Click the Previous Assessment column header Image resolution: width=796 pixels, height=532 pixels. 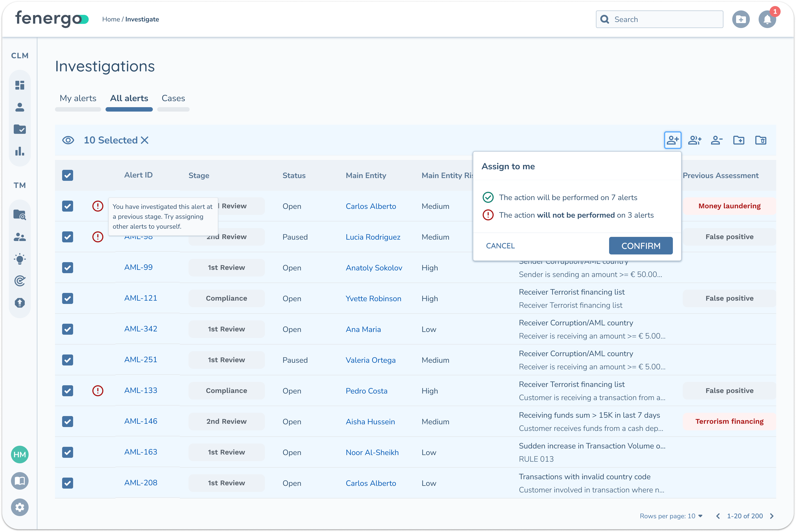point(721,175)
